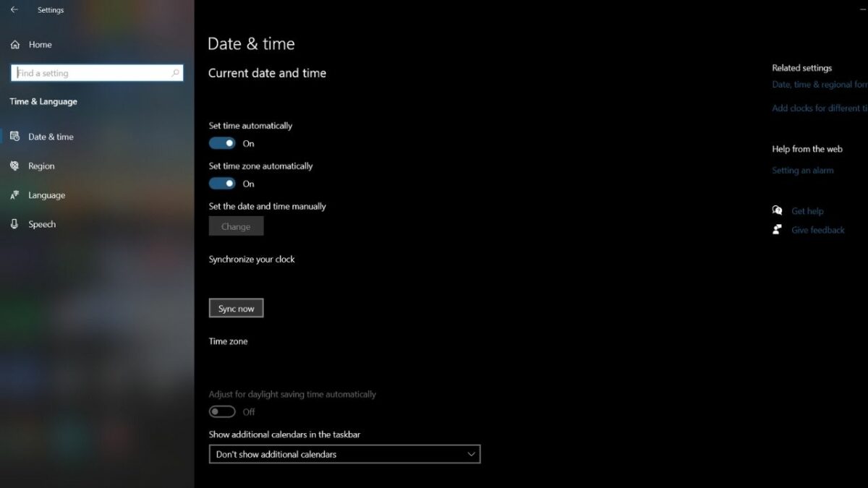The height and width of the screenshot is (488, 868).
Task: Click the Get help chat icon
Action: (x=778, y=211)
